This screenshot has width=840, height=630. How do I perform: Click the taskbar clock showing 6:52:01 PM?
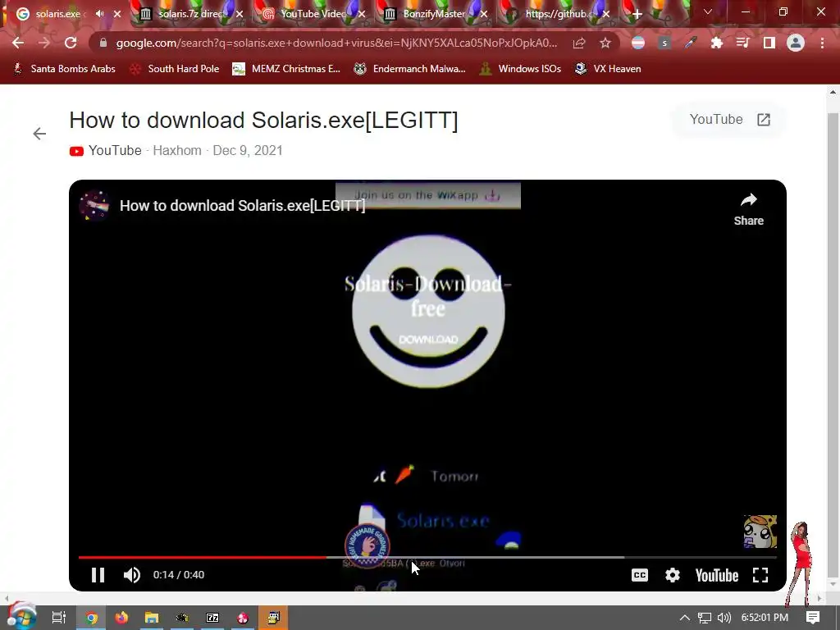765,618
